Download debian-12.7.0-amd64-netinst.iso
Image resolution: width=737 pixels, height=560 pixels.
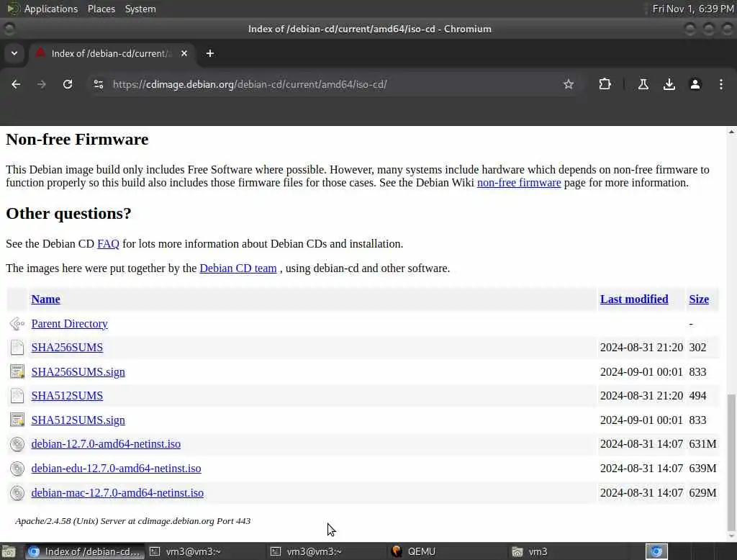click(x=106, y=444)
